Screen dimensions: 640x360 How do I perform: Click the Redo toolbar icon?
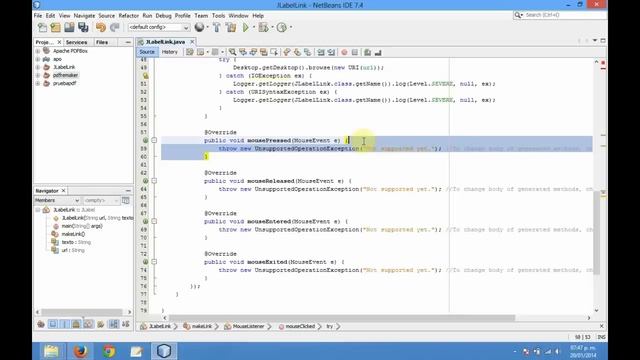pyautogui.click(x=114, y=27)
